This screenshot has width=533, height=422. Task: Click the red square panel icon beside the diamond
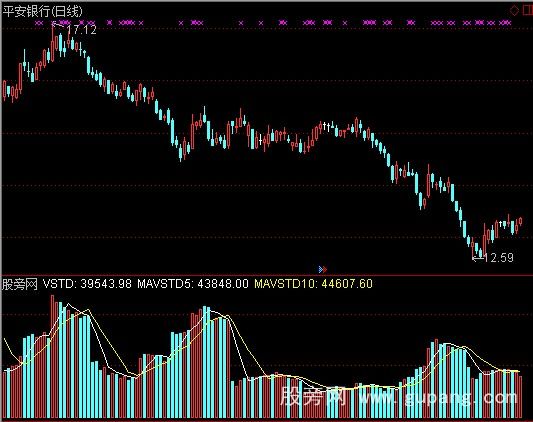[528, 10]
